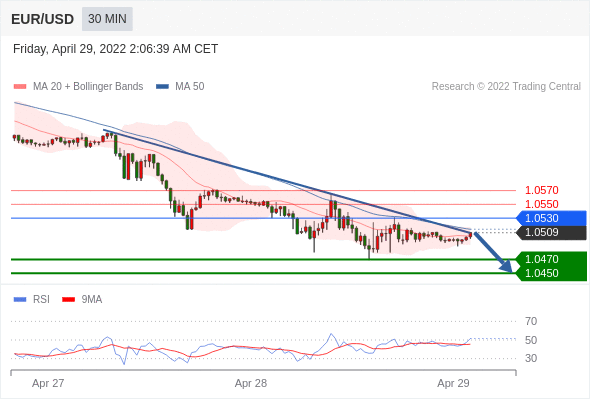
Task: Toggle the 9MA legend entry
Action: pos(82,300)
